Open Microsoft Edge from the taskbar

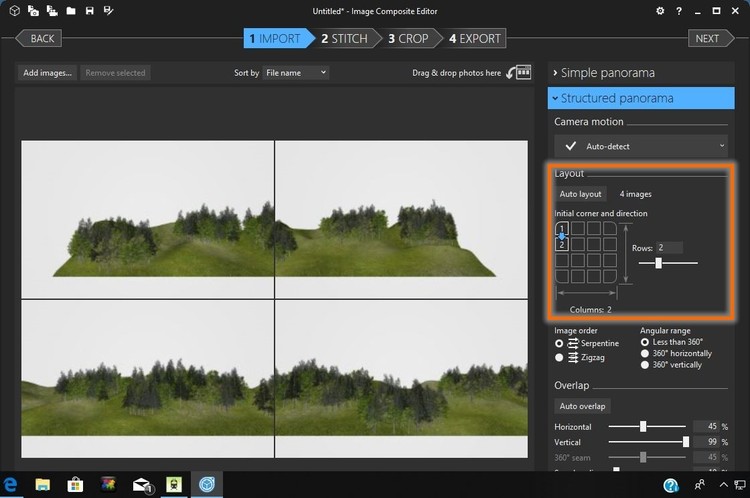pos(11,486)
